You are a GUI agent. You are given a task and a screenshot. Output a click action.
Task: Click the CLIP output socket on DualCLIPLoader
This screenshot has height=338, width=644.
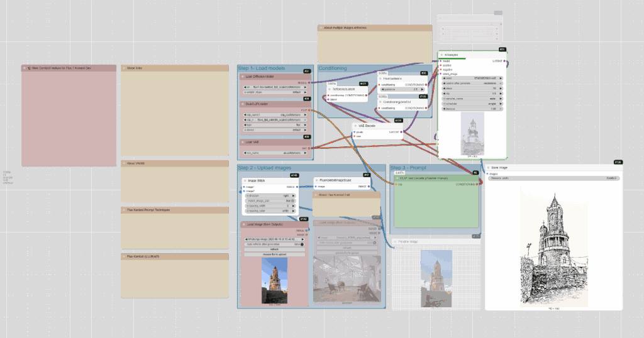click(x=309, y=111)
